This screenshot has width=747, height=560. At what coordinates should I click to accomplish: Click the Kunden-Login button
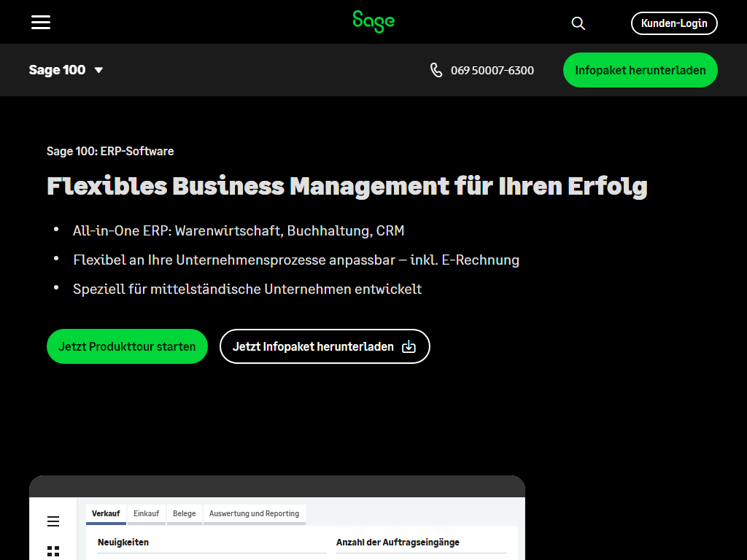coord(674,23)
